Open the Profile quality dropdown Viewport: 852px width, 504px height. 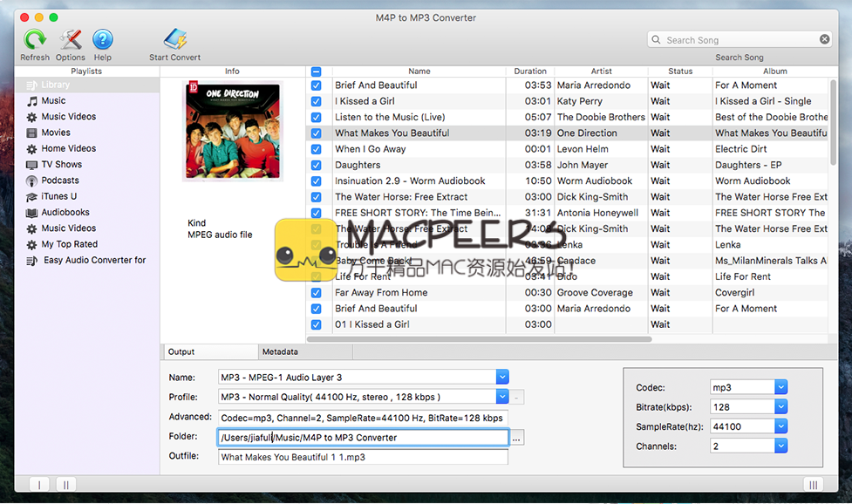(501, 397)
